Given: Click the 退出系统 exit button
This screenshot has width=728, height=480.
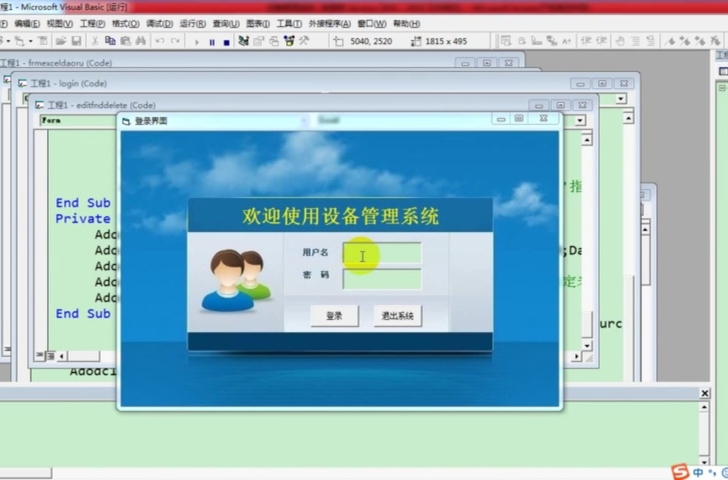Looking at the screenshot, I should (x=397, y=316).
